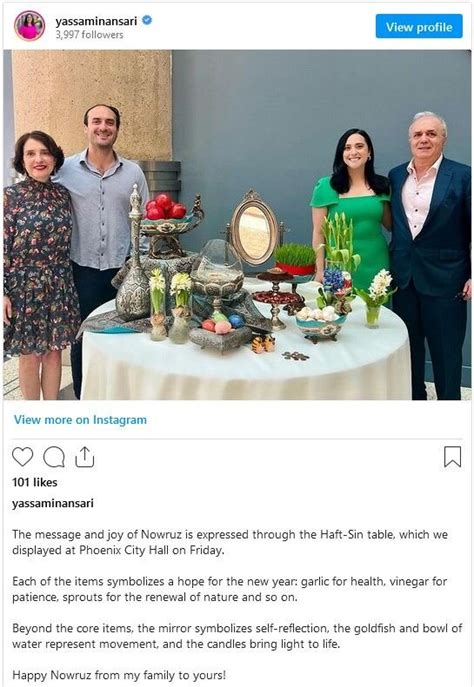Click the oval mirror in the photo
Image resolution: width=474 pixels, height=687 pixels.
[254, 228]
